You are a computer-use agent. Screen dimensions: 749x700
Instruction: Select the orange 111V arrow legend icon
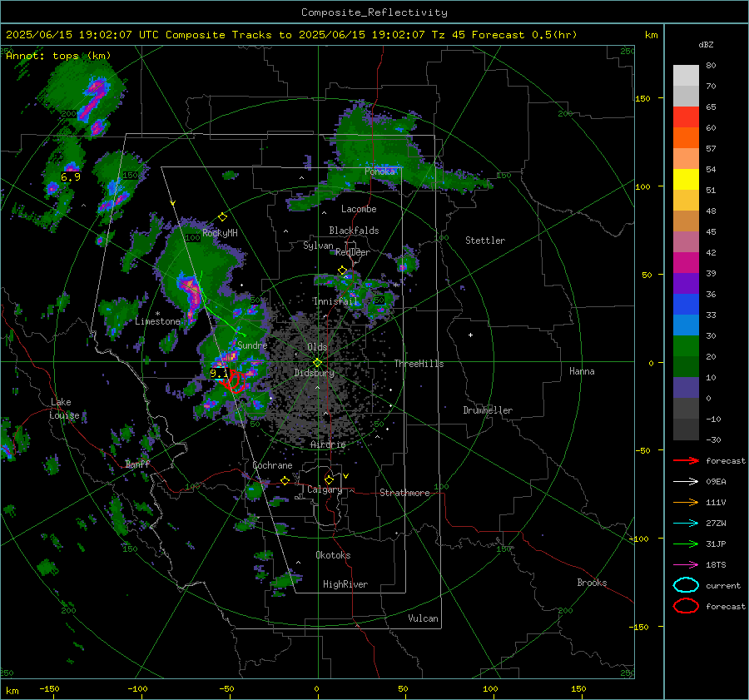(x=686, y=502)
